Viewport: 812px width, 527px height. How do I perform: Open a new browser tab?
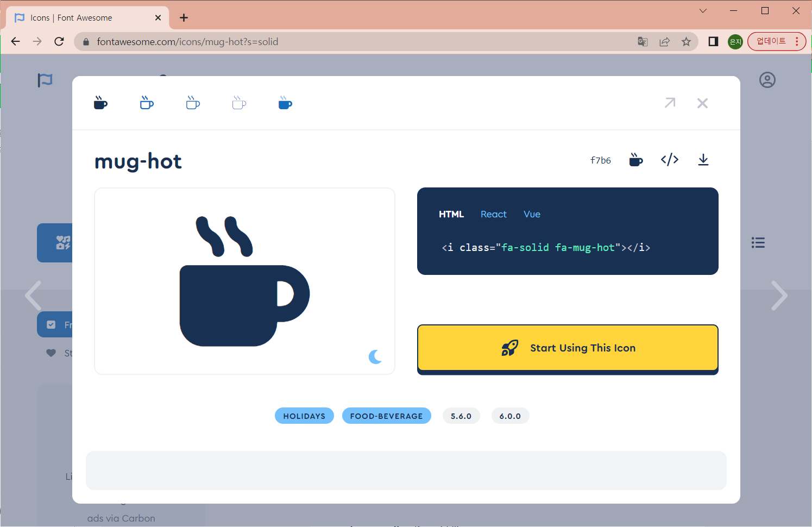pos(184,18)
